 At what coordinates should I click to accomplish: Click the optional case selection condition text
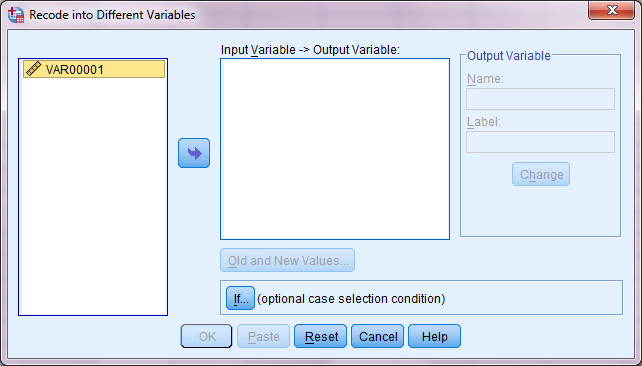pyautogui.click(x=351, y=299)
